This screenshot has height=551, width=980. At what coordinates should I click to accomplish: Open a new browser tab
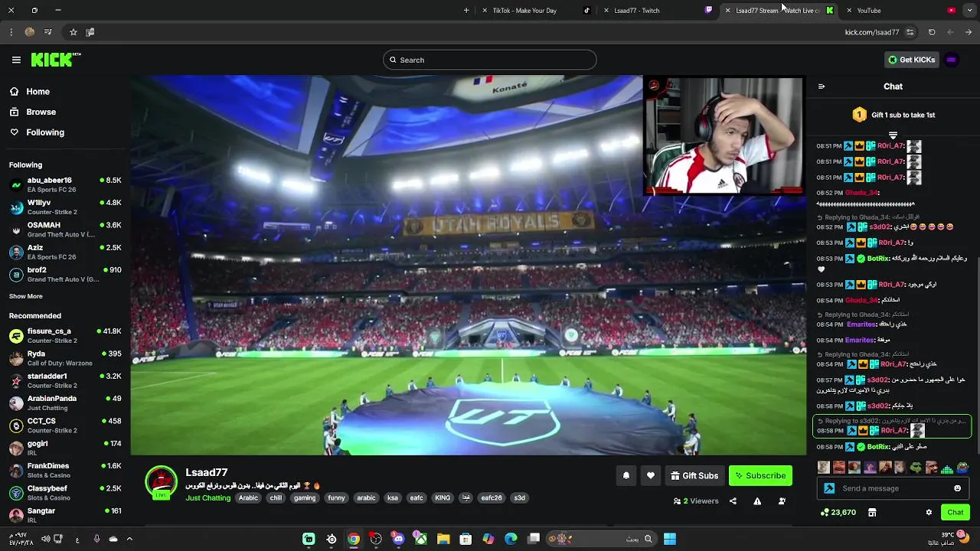[x=466, y=11]
